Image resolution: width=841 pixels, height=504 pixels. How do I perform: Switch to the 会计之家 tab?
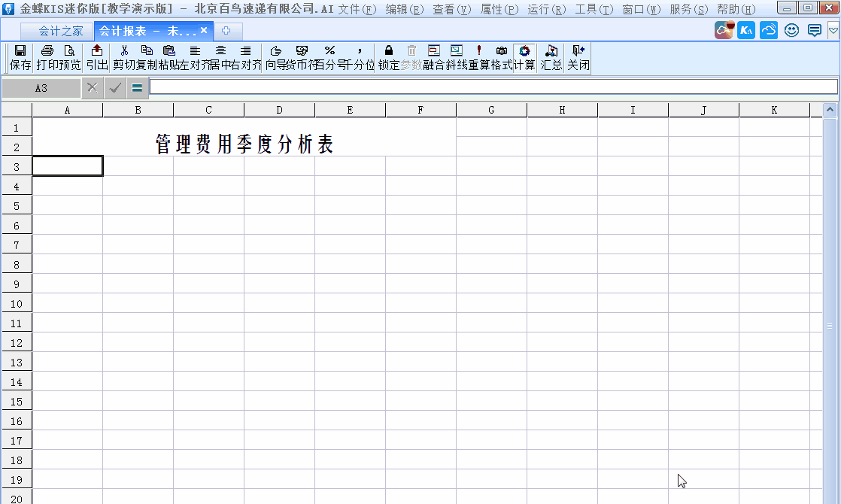pyautogui.click(x=61, y=31)
